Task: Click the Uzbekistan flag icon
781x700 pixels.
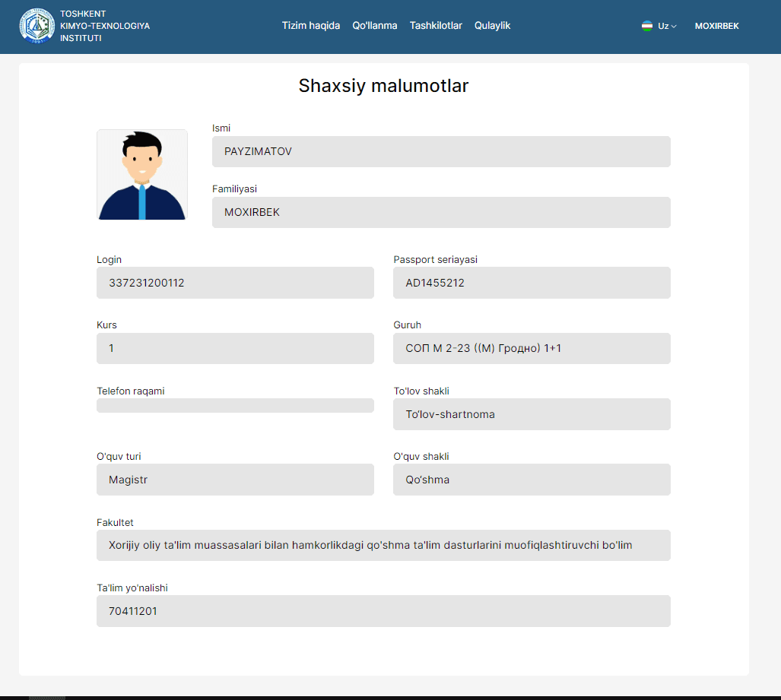Action: click(647, 26)
